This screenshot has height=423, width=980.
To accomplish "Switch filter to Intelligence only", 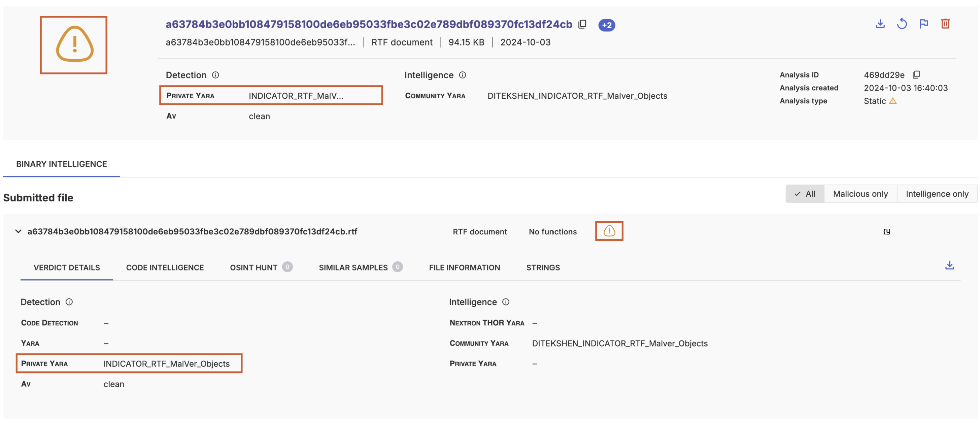I will 937,194.
